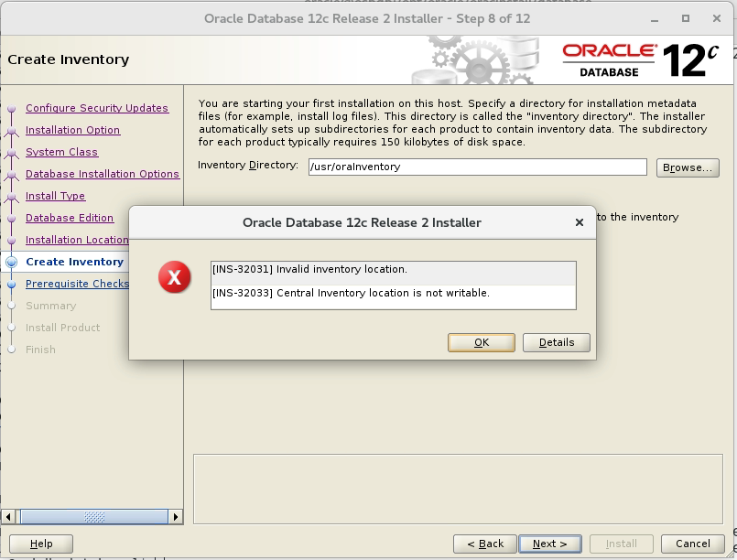The width and height of the screenshot is (737, 560).
Task: Maximize the installer window
Action: (x=686, y=19)
